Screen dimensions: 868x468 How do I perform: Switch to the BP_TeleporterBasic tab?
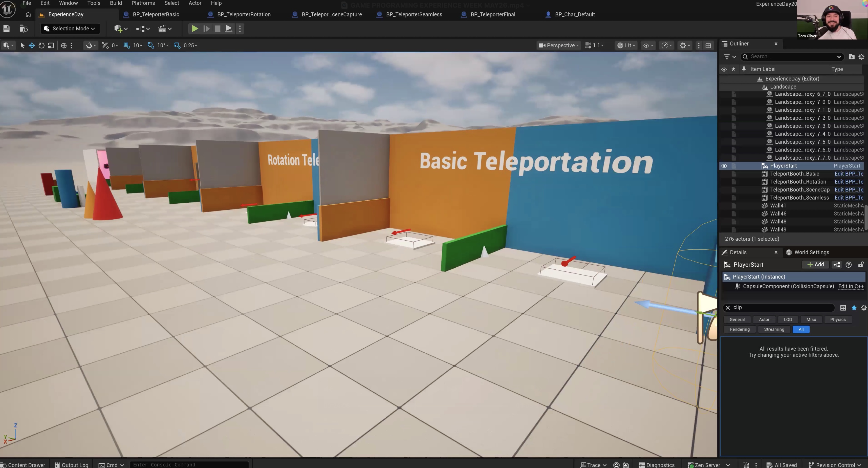click(156, 14)
